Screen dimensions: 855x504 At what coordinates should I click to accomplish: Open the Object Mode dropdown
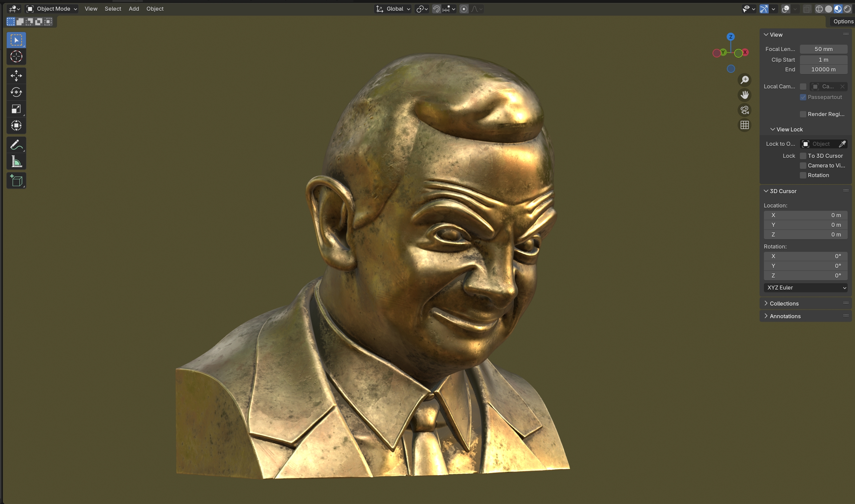tap(52, 9)
